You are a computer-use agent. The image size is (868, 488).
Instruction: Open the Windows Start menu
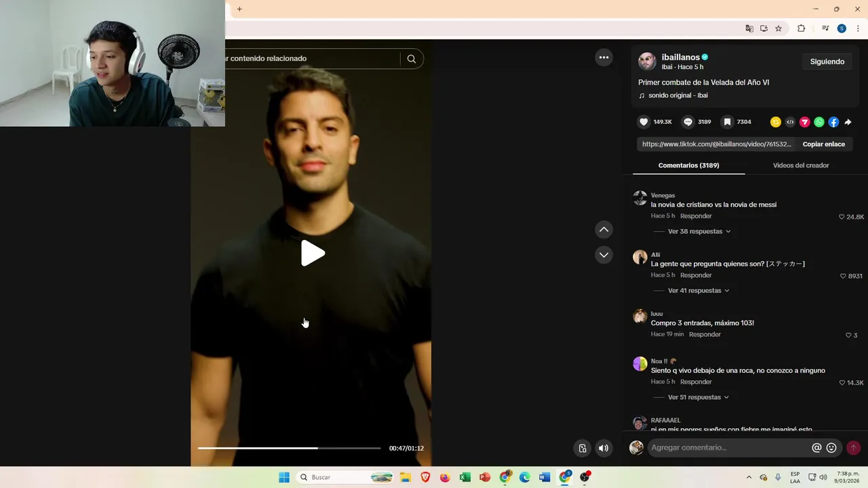(x=284, y=477)
